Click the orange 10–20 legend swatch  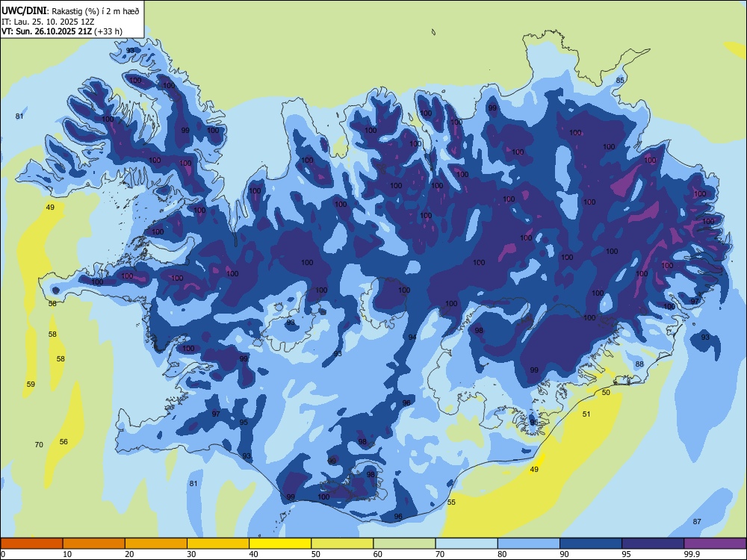[x=94, y=544]
